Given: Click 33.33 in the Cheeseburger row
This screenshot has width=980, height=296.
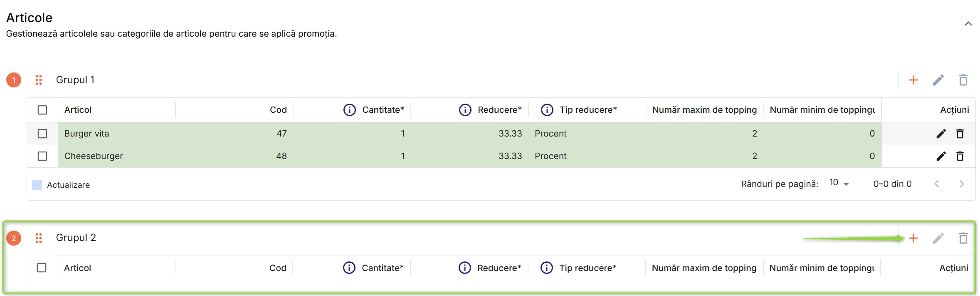Looking at the screenshot, I should point(510,156).
